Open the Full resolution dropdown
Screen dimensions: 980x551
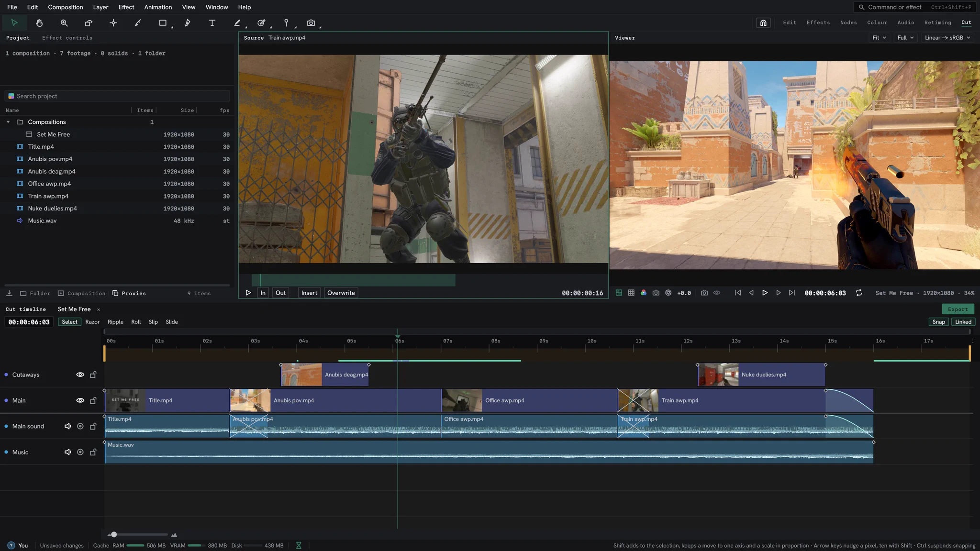coord(905,38)
